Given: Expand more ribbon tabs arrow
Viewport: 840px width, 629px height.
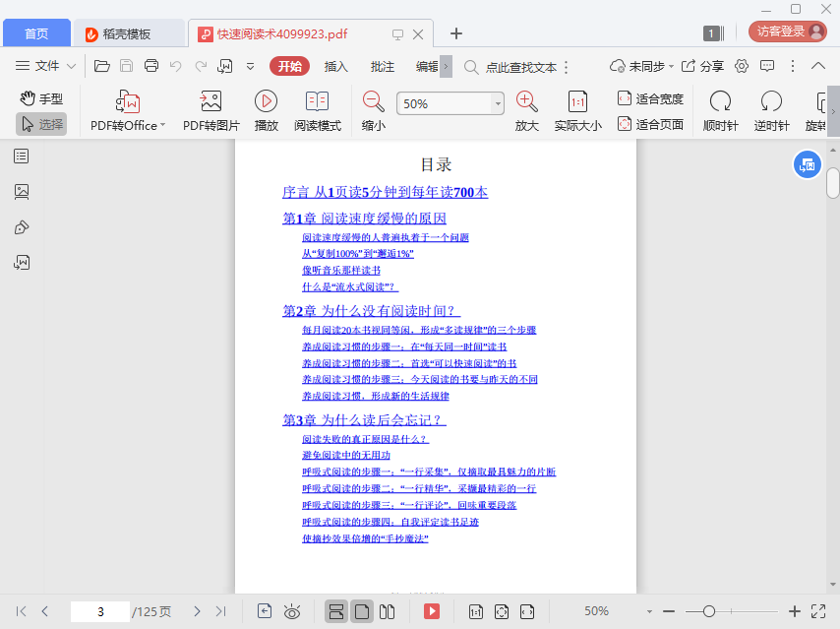Looking at the screenshot, I should coord(446,67).
